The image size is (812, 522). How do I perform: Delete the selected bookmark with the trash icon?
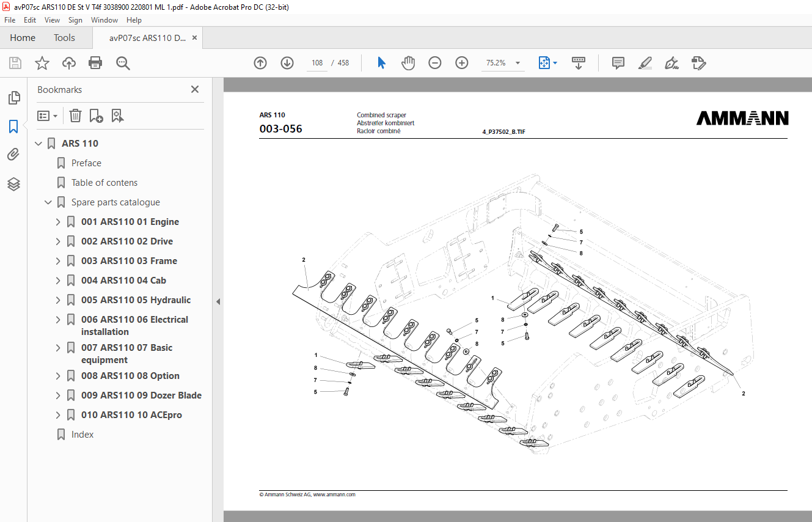[x=75, y=116]
